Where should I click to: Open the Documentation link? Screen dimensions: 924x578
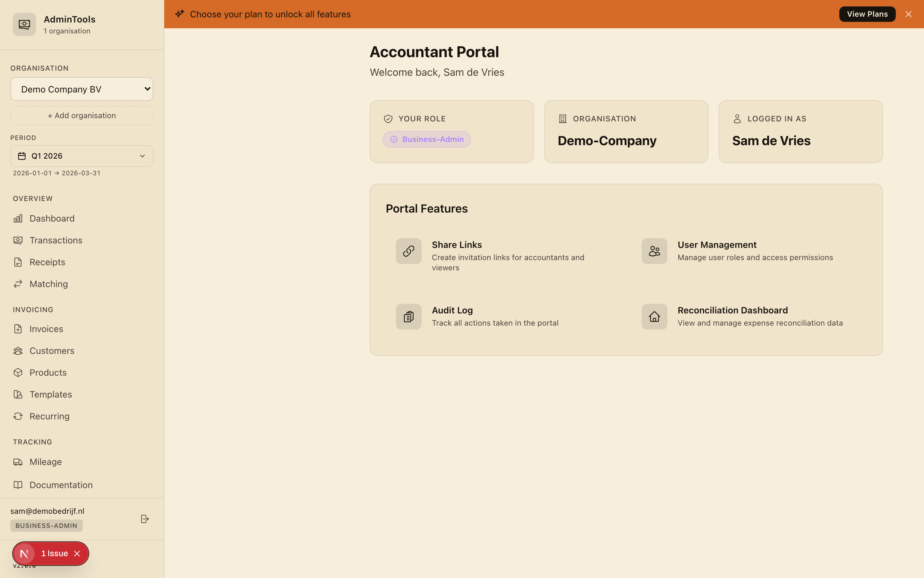coord(82,485)
